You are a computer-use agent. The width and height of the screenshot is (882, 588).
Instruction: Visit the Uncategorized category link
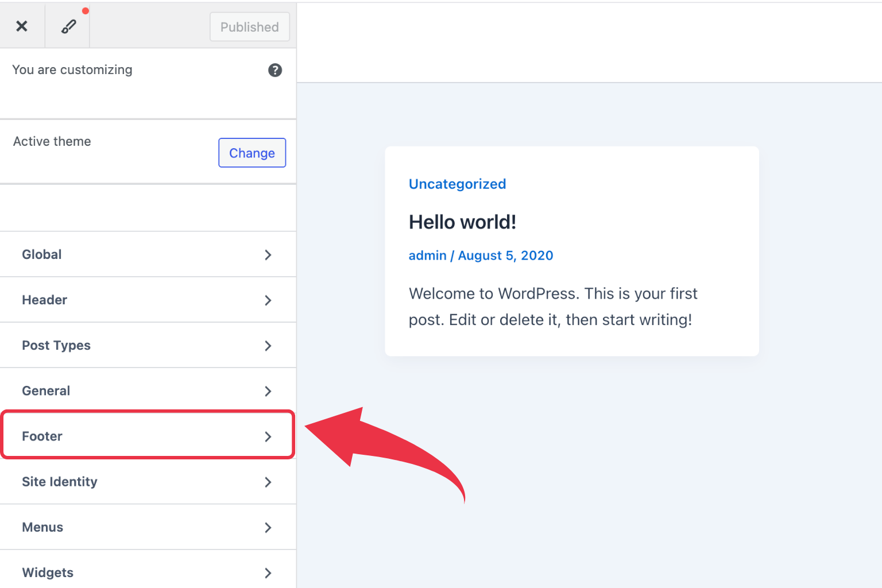coord(457,184)
